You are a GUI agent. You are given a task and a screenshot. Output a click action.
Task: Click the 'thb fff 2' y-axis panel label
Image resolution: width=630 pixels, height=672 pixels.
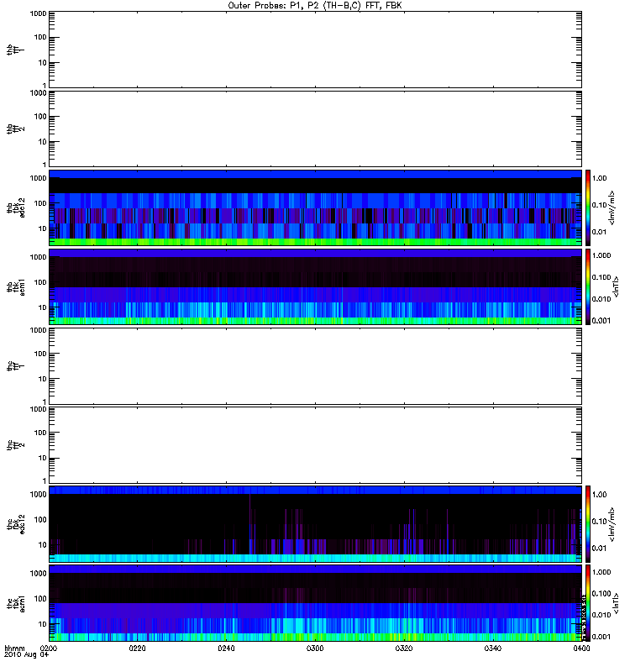click(16, 129)
